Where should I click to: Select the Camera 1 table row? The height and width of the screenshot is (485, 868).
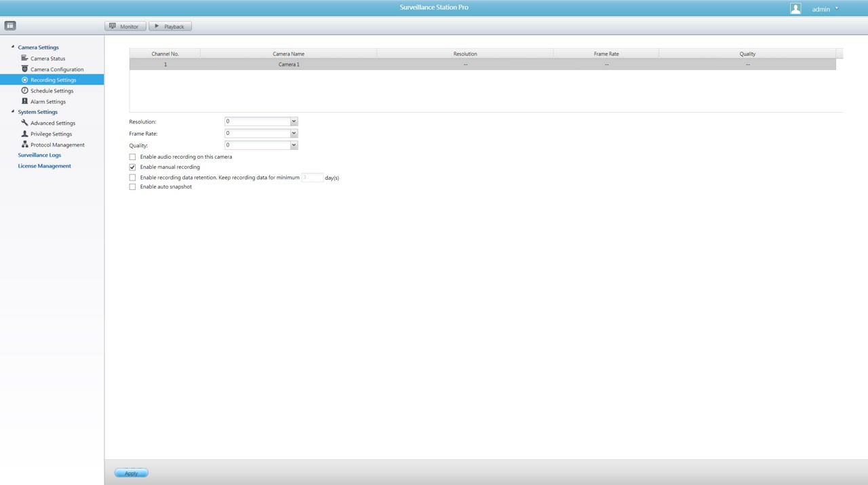(482, 64)
